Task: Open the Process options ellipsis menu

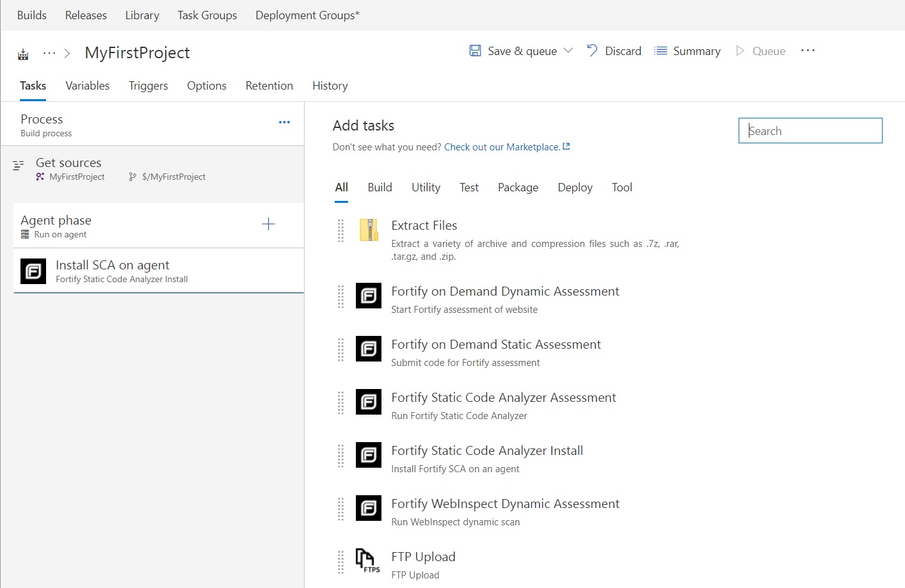Action: pyautogui.click(x=284, y=122)
